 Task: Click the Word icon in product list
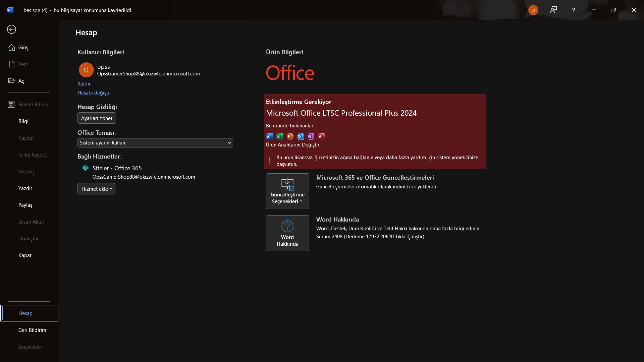tap(269, 136)
